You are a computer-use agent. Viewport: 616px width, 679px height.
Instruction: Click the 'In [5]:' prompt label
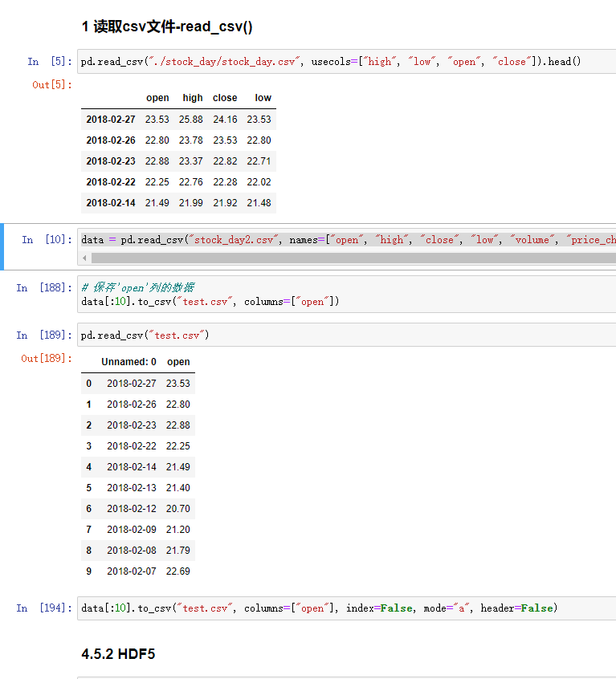pos(49,62)
